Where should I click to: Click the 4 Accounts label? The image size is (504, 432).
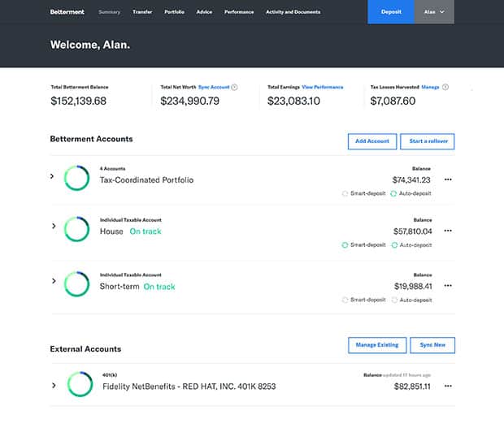112,169
